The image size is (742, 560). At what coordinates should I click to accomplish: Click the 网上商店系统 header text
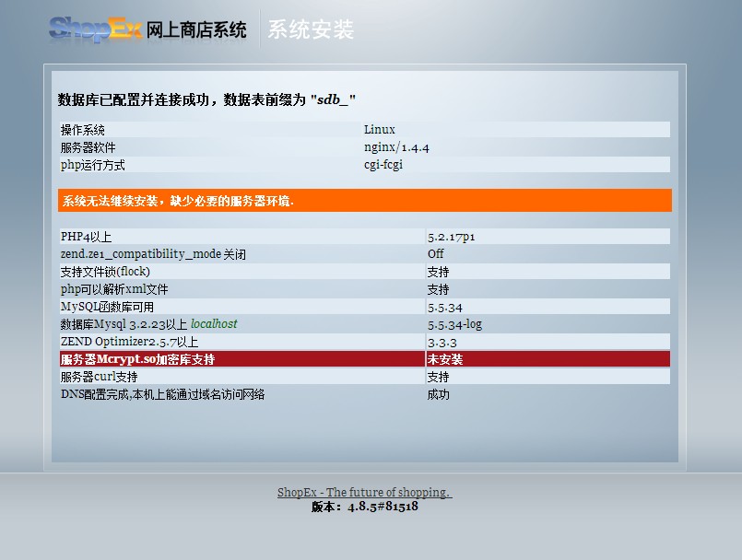[x=196, y=29]
